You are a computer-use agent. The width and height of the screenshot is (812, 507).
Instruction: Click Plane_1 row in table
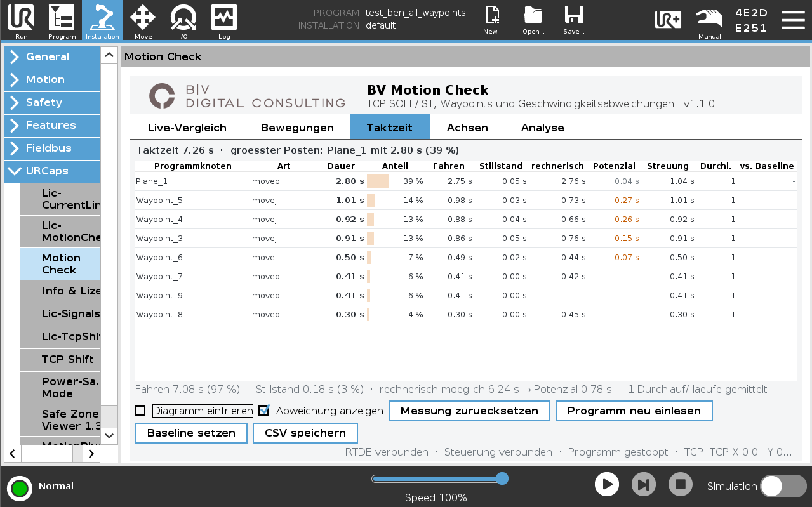(465, 181)
